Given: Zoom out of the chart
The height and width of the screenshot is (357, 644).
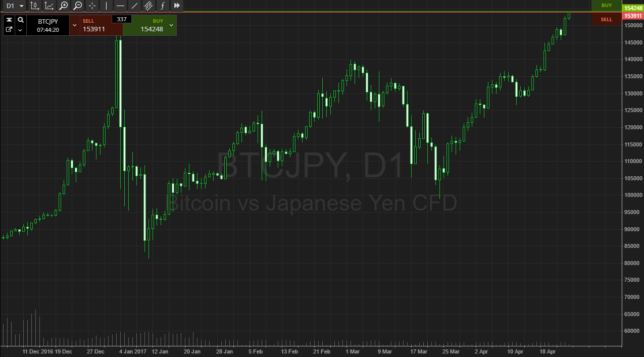Looking at the screenshot, I should [78, 6].
